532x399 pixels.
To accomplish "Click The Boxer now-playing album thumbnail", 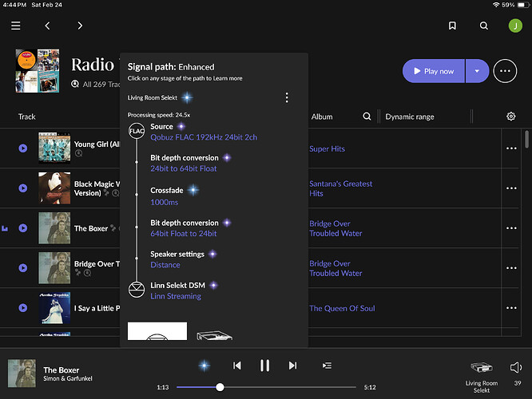I will tap(22, 373).
